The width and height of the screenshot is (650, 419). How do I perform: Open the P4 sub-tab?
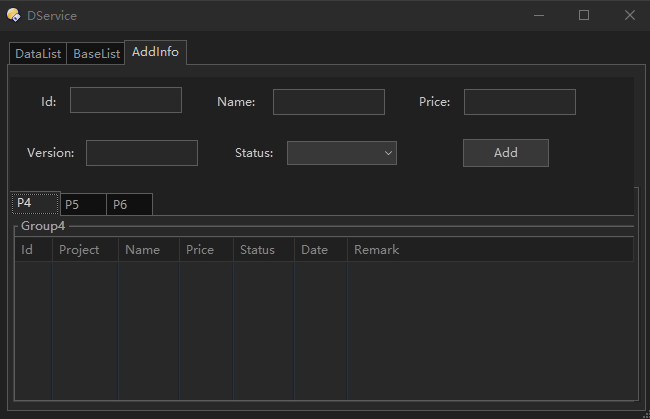tap(36, 203)
